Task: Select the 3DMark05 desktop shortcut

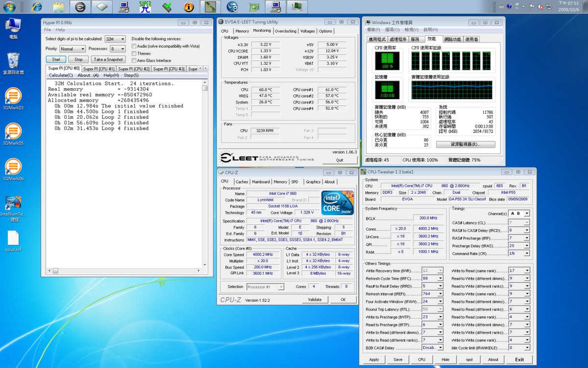Action: (13, 134)
